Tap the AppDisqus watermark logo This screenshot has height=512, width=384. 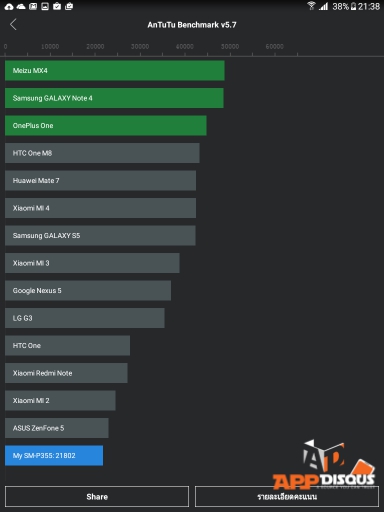[324, 465]
